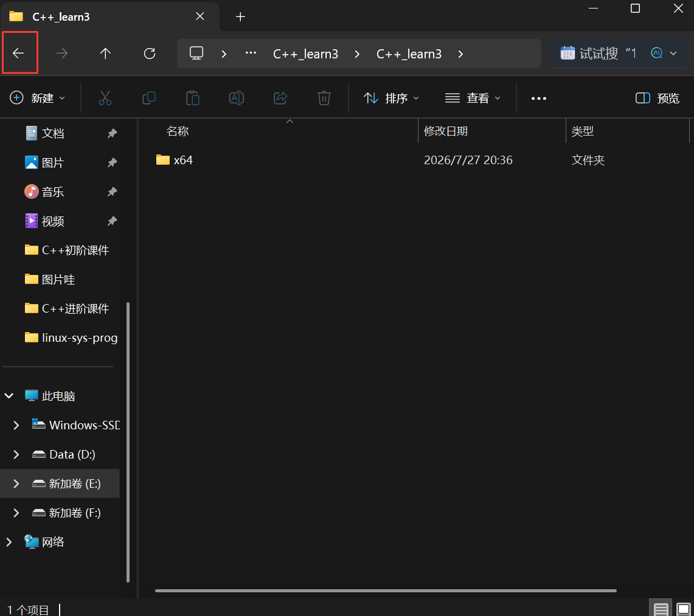The width and height of the screenshot is (694, 616).
Task: Open the 排序 sort dropdown
Action: [x=391, y=98]
